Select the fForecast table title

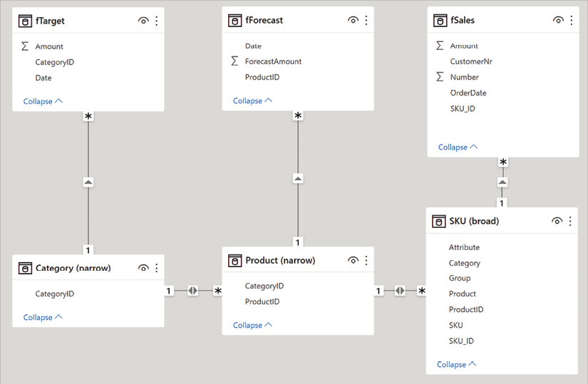(264, 20)
